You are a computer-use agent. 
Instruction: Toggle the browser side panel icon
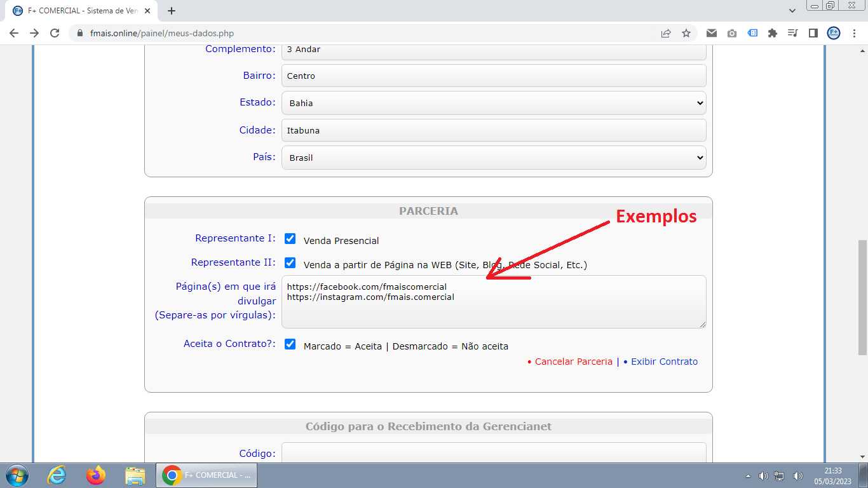tap(813, 33)
